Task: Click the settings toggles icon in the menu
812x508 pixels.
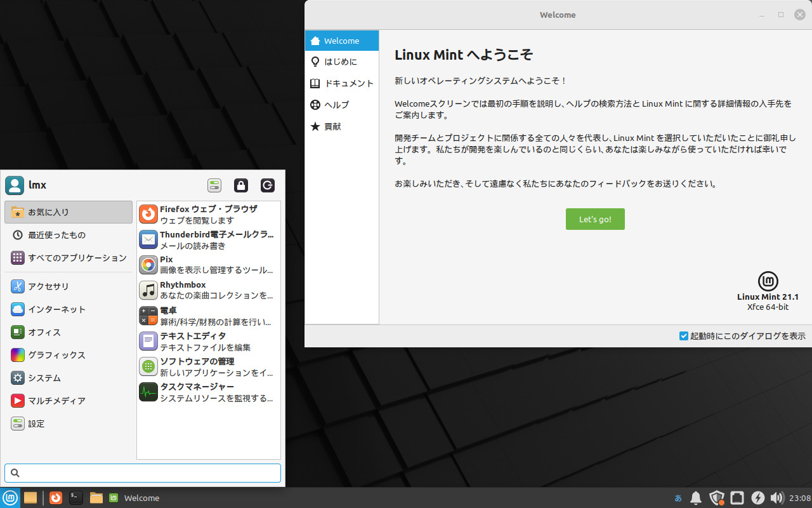Action: [x=214, y=185]
